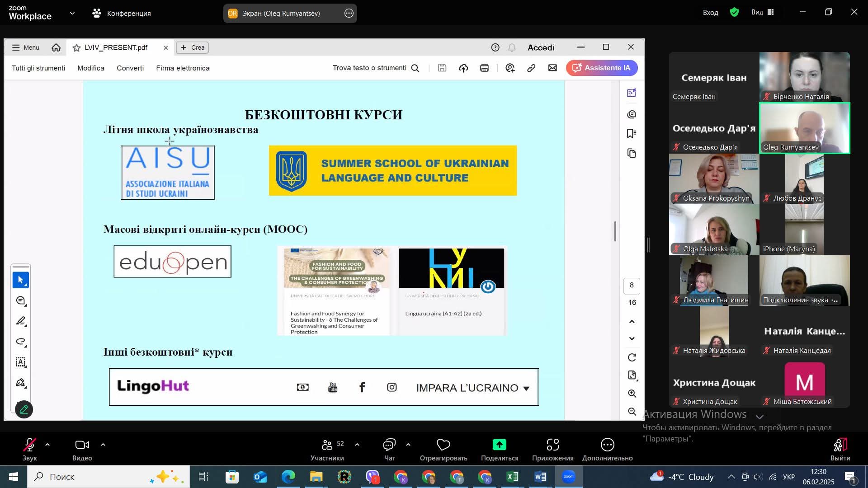Open the IMPARA L'UCRAINO dropdown

click(472, 388)
